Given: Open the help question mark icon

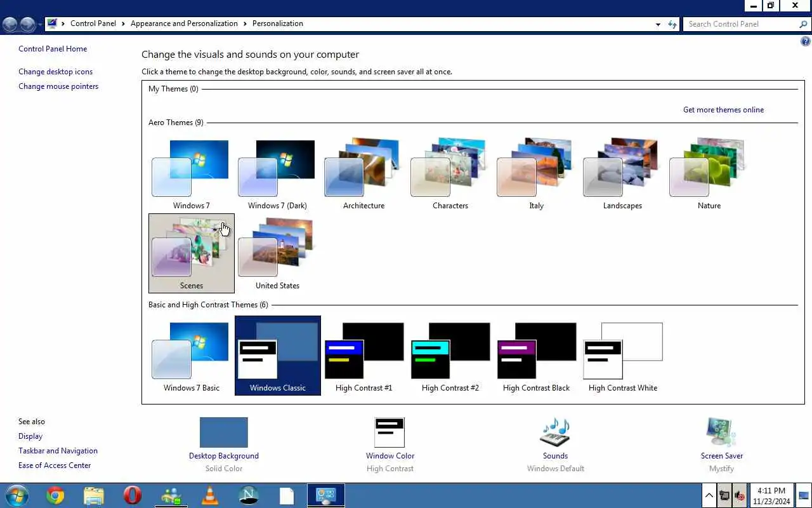Looking at the screenshot, I should (x=806, y=41).
